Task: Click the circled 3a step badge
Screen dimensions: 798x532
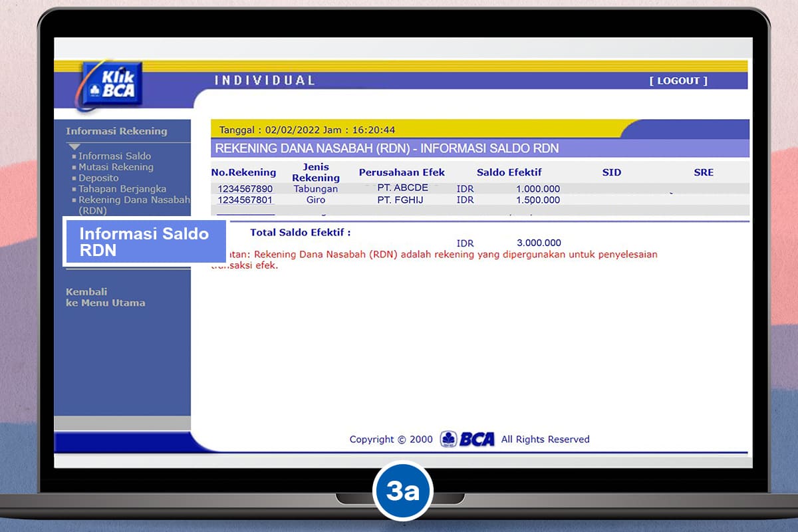Action: (404, 490)
